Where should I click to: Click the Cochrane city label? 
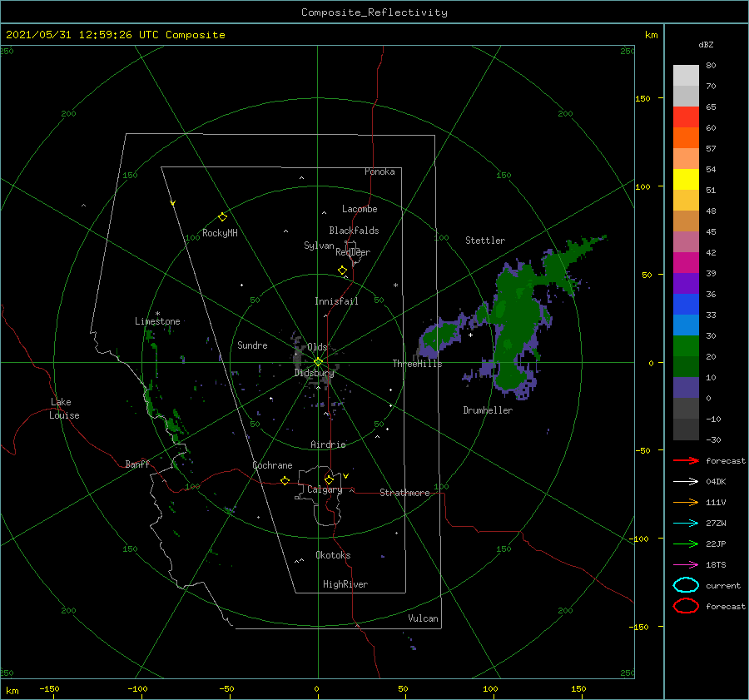(272, 465)
